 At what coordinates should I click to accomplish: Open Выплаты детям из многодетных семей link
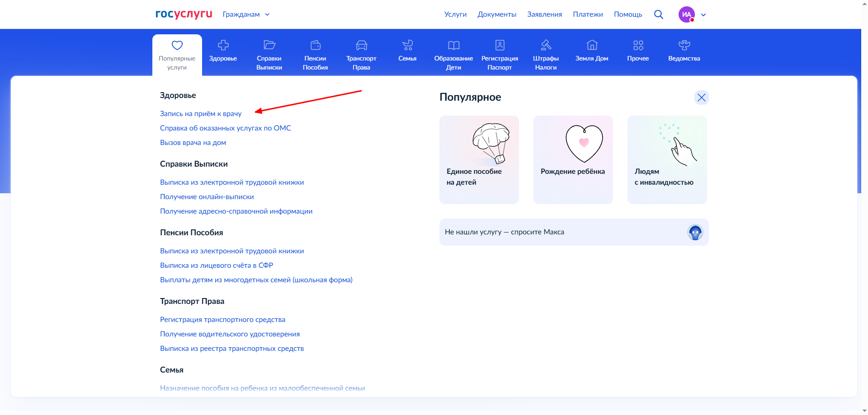tap(256, 280)
